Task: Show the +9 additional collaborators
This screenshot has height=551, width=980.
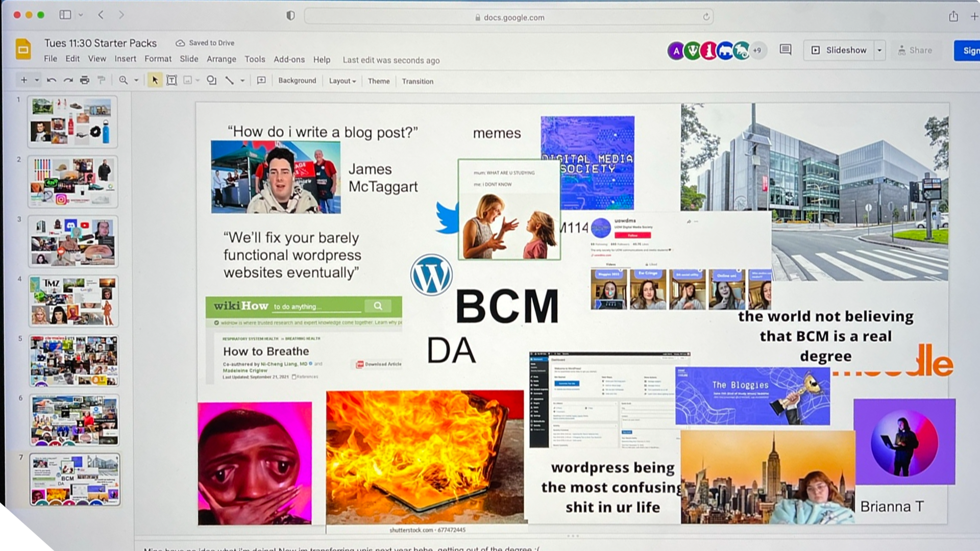Action: [x=757, y=51]
